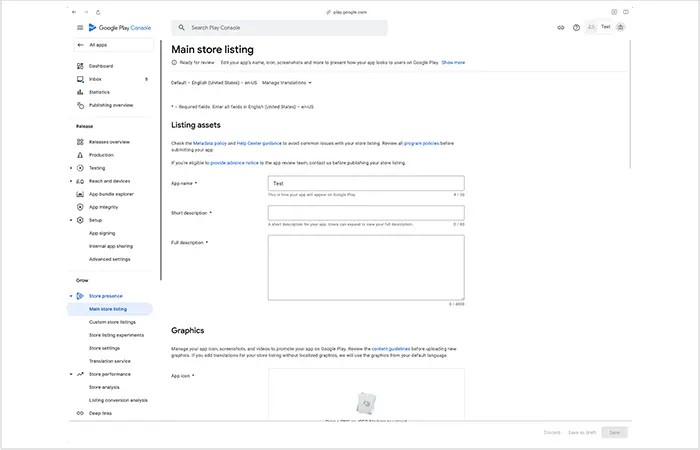Click the Testing icon
Image resolution: width=700 pixels, height=450 pixels.
click(x=80, y=168)
